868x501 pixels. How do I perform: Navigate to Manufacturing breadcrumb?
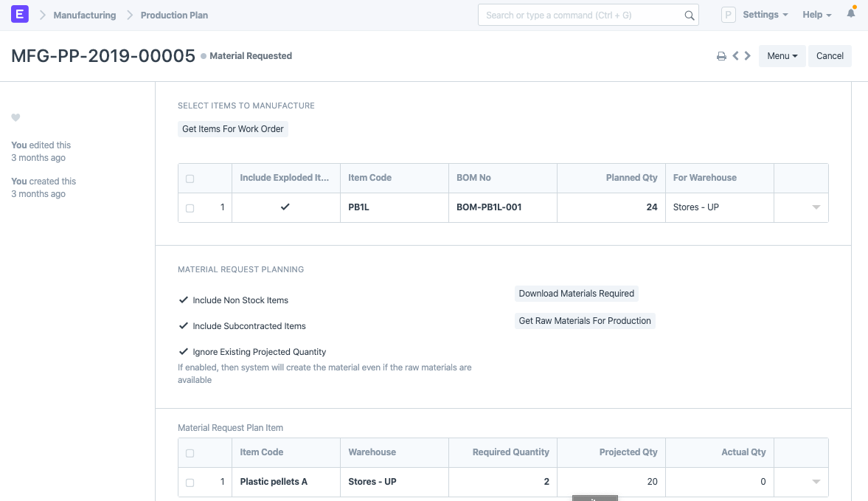84,14
